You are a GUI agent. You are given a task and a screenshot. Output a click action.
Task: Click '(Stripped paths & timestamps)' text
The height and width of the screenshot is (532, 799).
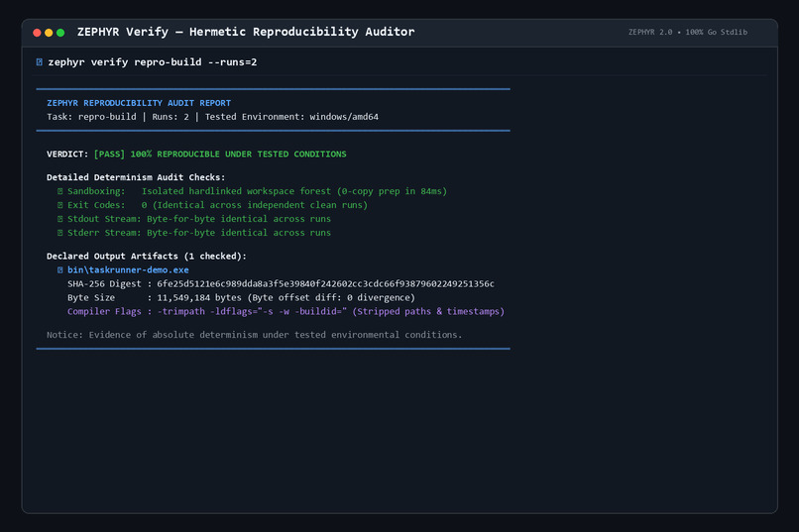tap(428, 311)
